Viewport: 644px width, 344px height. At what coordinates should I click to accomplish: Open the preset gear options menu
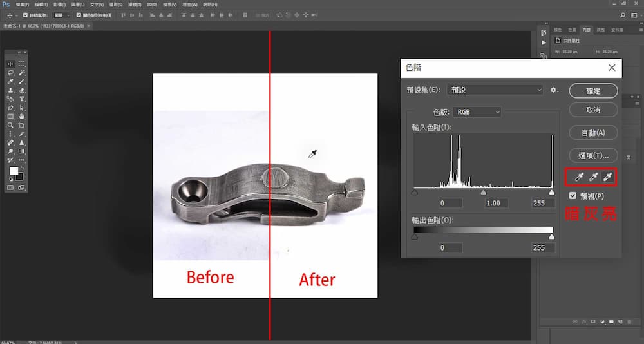pyautogui.click(x=554, y=90)
